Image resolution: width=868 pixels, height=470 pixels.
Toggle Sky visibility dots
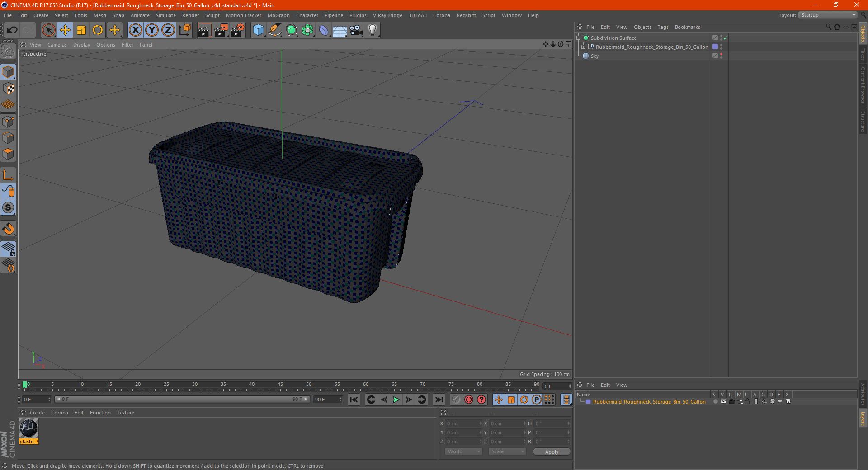tap(721, 56)
